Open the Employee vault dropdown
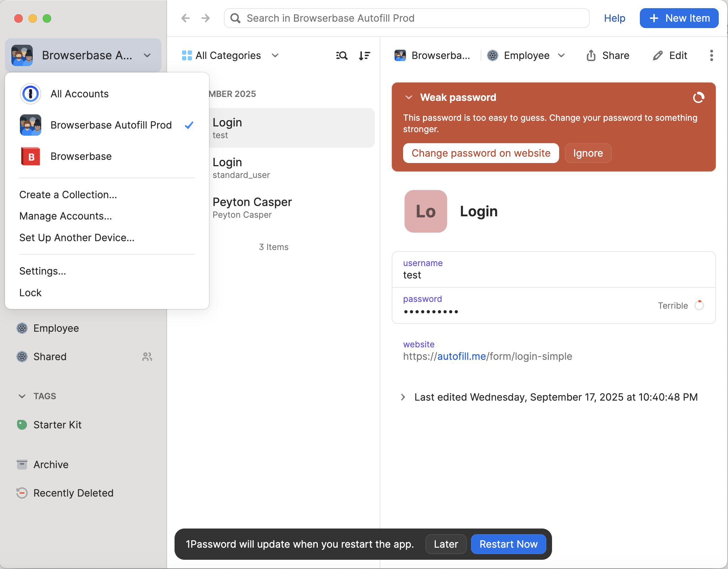Image resolution: width=728 pixels, height=569 pixels. tap(527, 55)
